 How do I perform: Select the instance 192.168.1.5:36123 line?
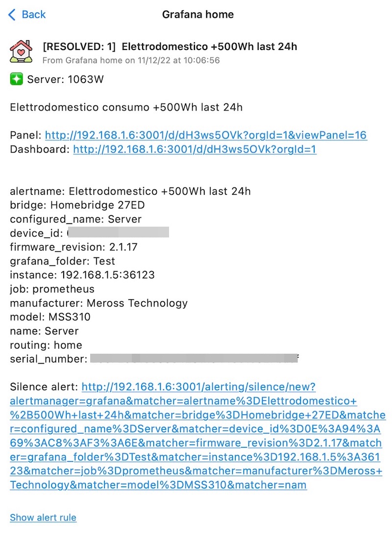click(82, 275)
